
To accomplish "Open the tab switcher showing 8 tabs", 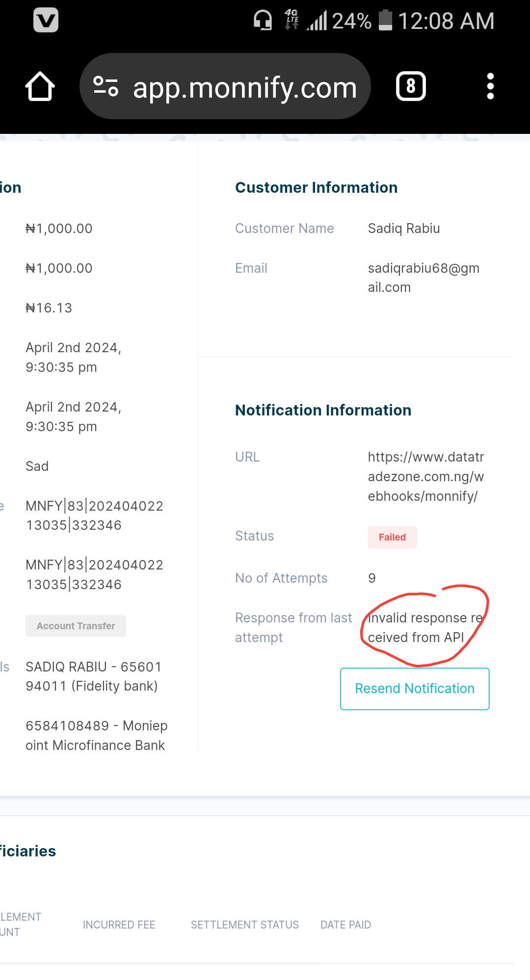I will pos(411,87).
